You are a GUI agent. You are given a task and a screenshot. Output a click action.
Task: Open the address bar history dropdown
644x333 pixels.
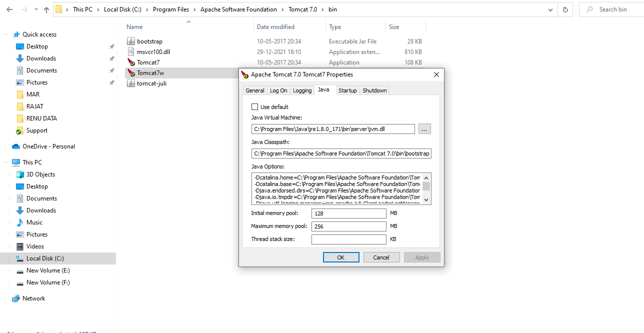click(x=550, y=9)
